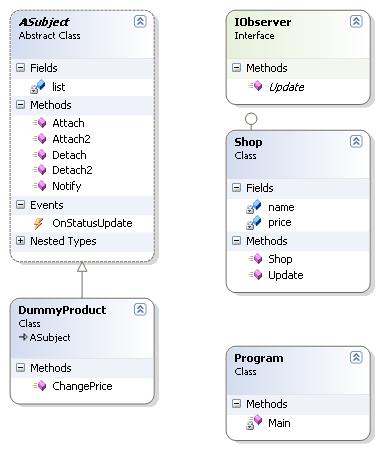Viewport: 379px width, 449px height.
Task: Click the price field icon in Shop
Action: tap(254, 223)
